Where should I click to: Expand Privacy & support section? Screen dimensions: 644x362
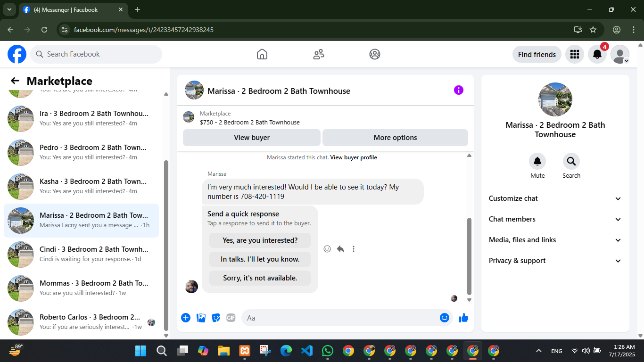pos(555,261)
